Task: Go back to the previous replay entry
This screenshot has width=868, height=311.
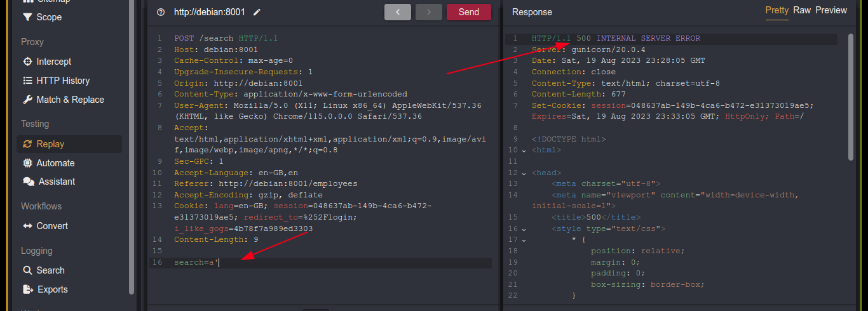Action: (398, 12)
